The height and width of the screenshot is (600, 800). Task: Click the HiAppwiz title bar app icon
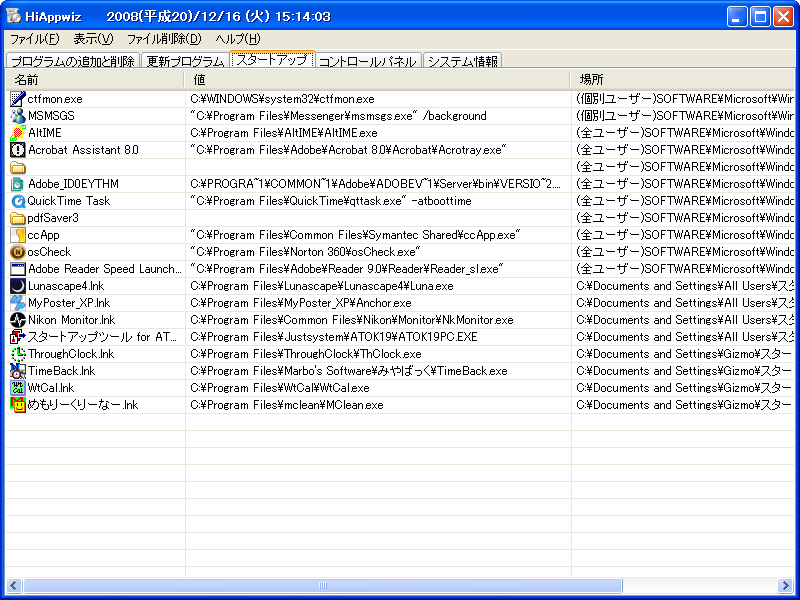[x=13, y=16]
